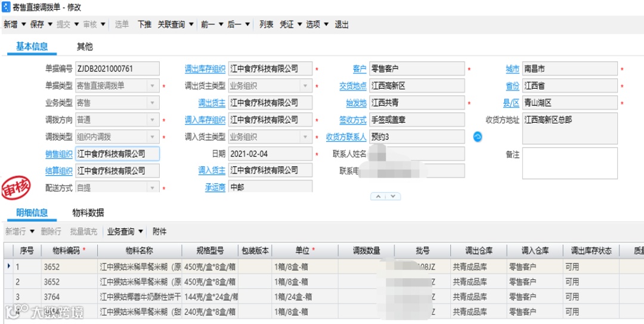Open the 调入货主 link

[212, 170]
